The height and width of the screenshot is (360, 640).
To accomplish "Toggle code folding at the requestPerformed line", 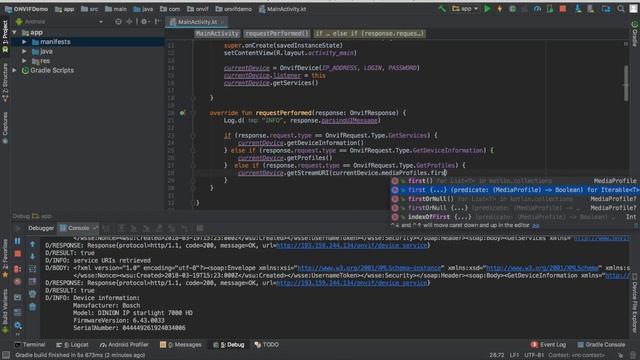I will tap(193, 113).
